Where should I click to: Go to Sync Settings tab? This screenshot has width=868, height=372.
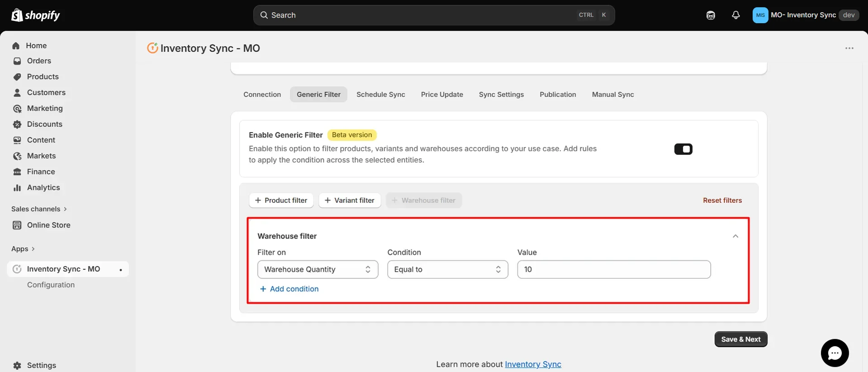(501, 95)
